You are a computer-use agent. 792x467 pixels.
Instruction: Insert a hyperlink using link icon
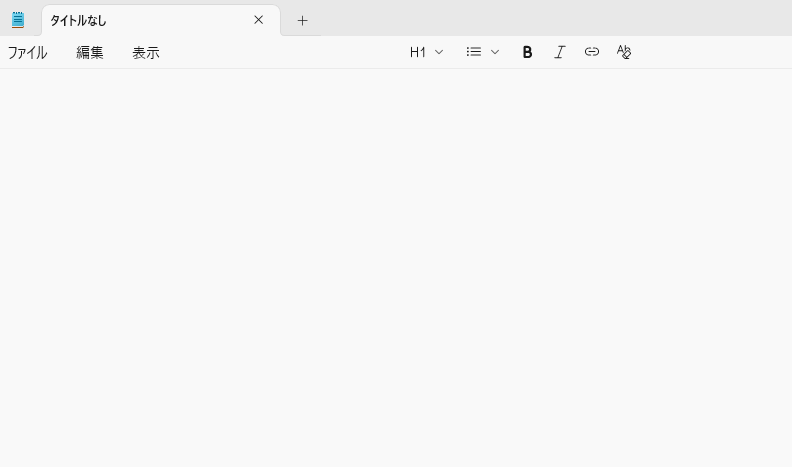point(592,52)
